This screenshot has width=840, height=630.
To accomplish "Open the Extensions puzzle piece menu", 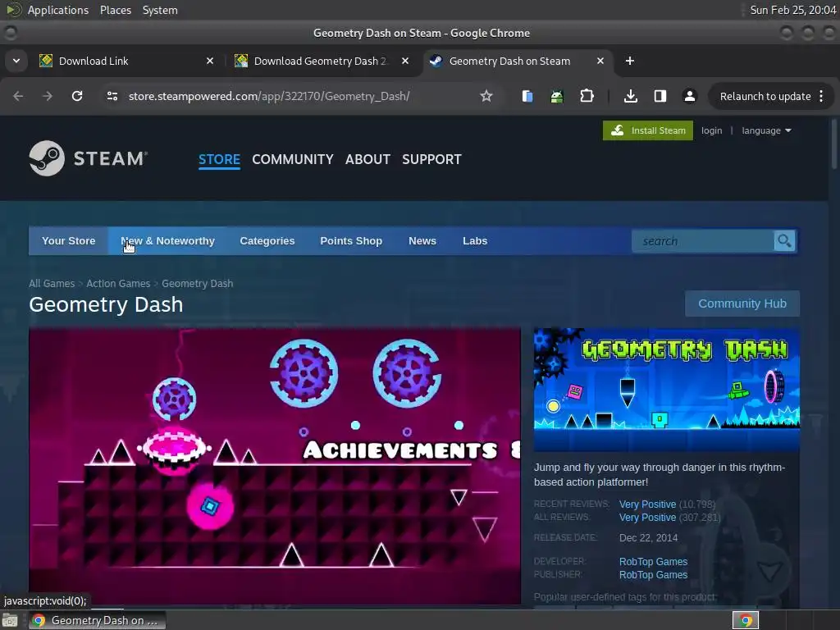I will pyautogui.click(x=587, y=96).
